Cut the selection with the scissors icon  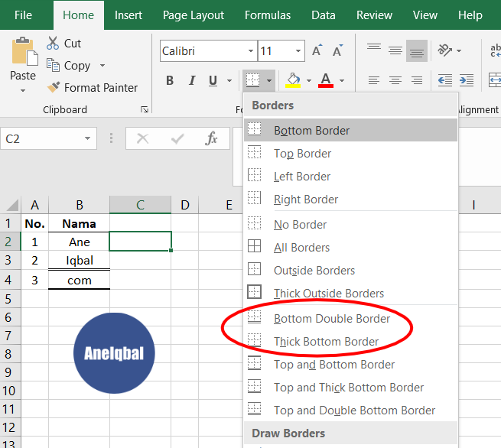tap(53, 43)
